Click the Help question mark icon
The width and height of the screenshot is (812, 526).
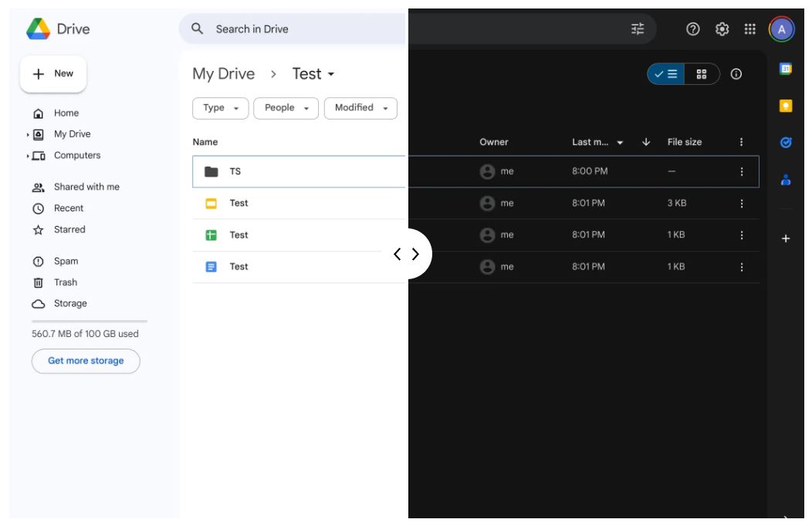click(692, 29)
